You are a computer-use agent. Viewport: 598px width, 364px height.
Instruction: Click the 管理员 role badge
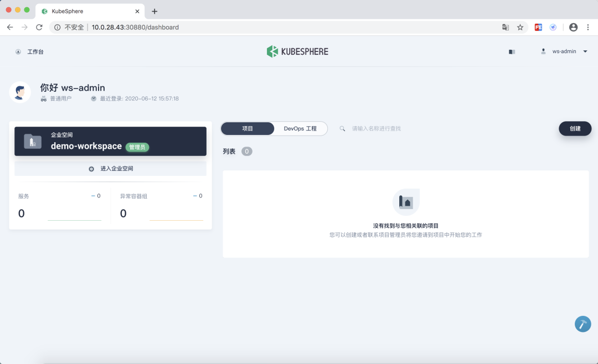(x=137, y=147)
